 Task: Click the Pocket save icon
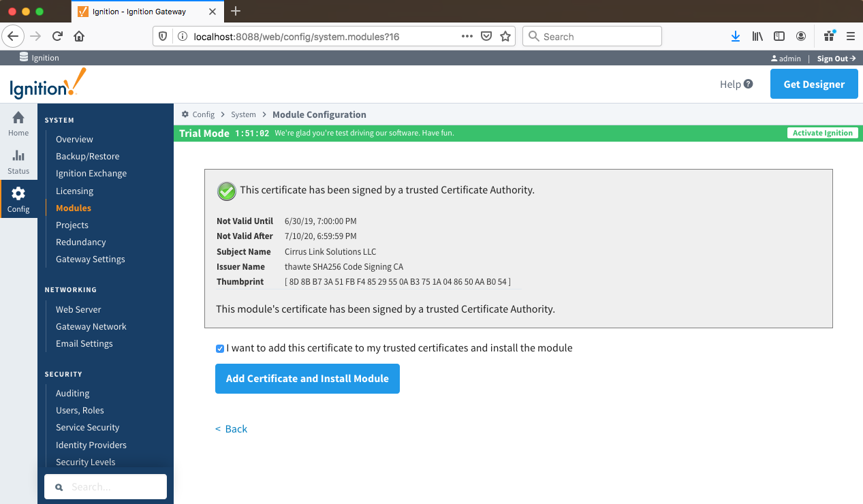(x=486, y=37)
